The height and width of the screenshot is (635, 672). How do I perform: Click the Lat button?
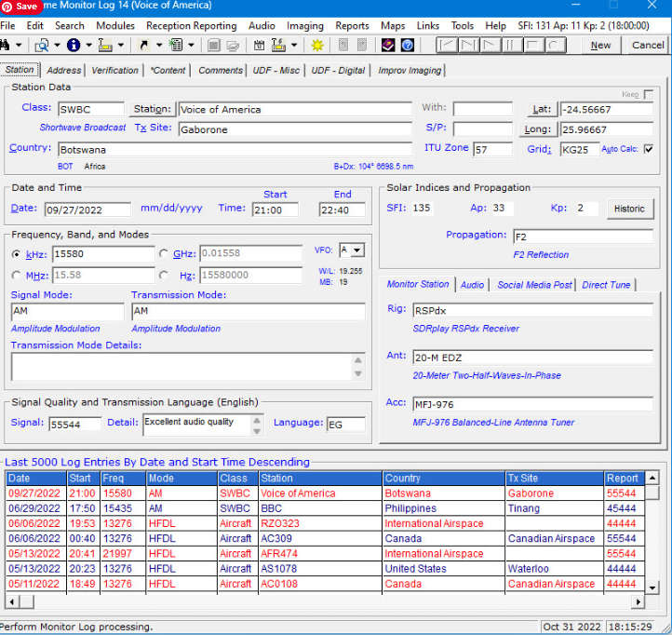tap(542, 109)
